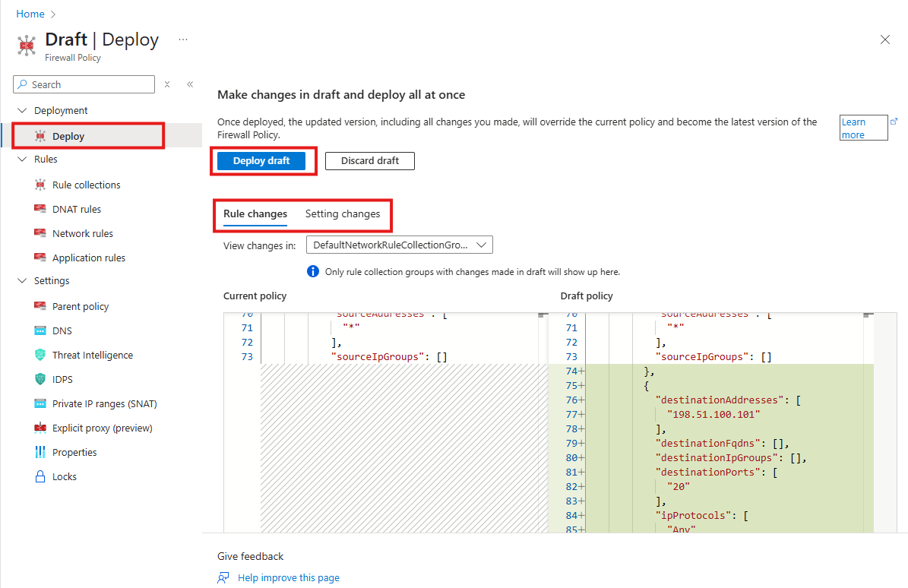Screen dimensions: 908x588
Task: Click the Application rules icon
Action: coord(40,258)
